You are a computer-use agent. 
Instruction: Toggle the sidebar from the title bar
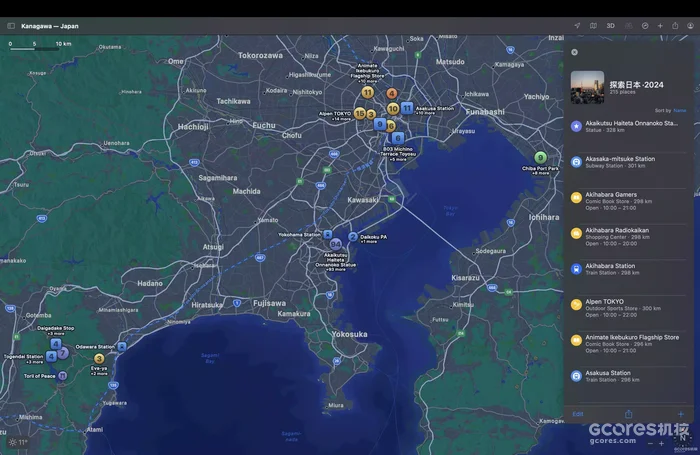11,26
